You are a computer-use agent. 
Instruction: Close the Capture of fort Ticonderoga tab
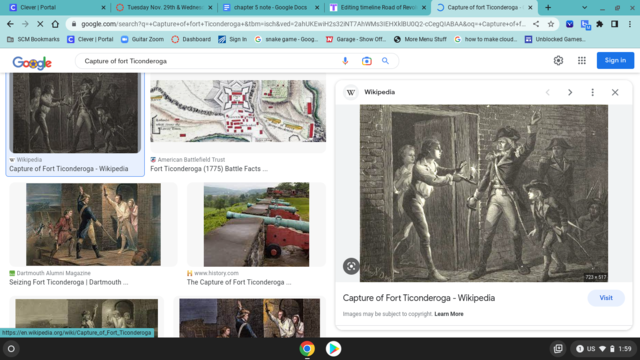point(530,7)
